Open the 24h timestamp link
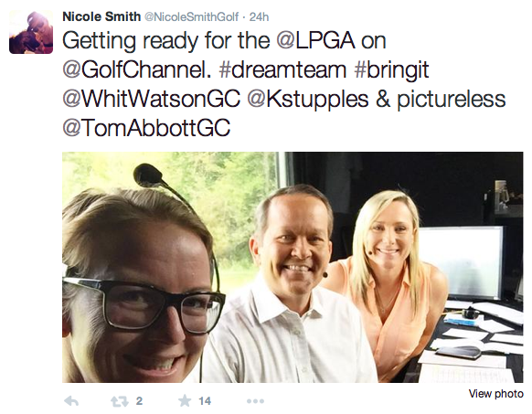Screen dimensions: 532x414 click(x=259, y=17)
